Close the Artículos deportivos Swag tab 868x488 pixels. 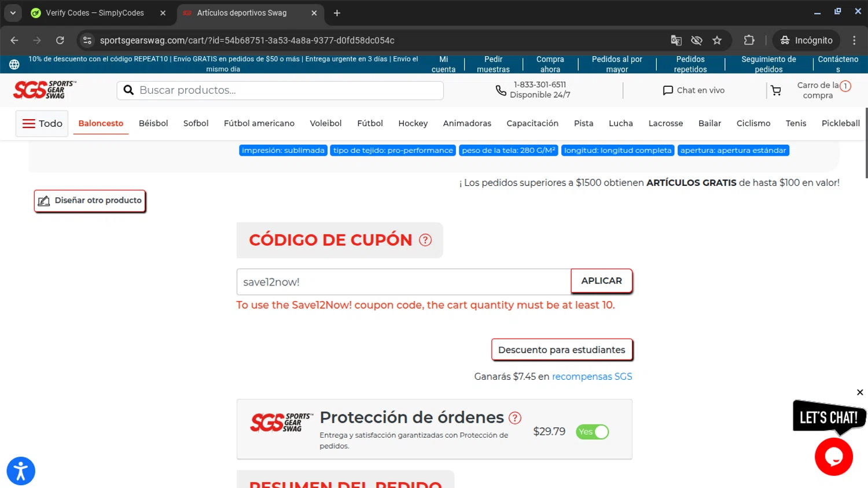314,13
